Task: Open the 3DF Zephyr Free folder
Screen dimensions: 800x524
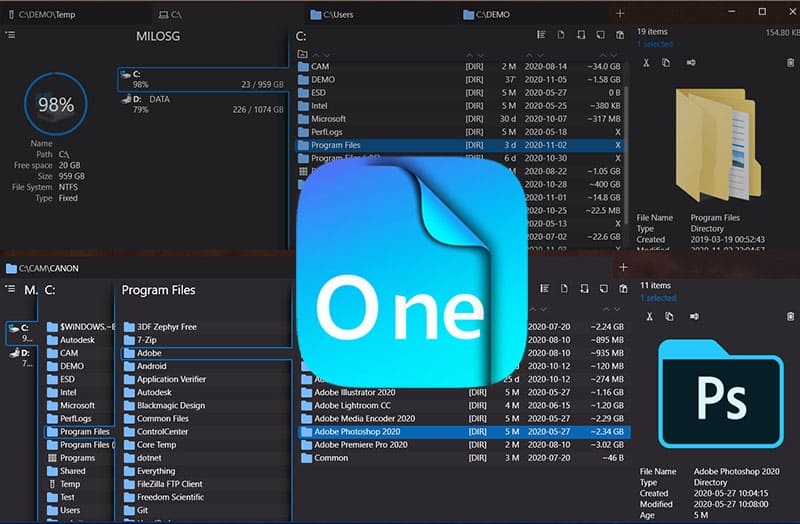Action: 206,327
